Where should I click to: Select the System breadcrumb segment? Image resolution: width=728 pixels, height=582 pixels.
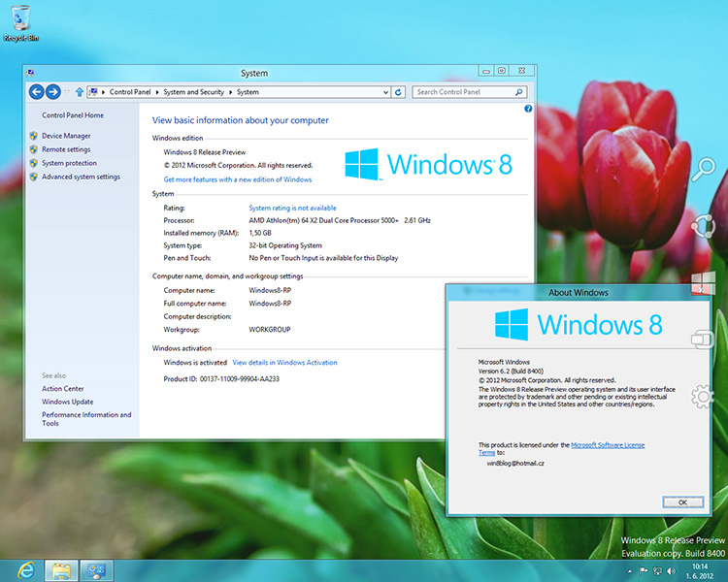point(248,92)
